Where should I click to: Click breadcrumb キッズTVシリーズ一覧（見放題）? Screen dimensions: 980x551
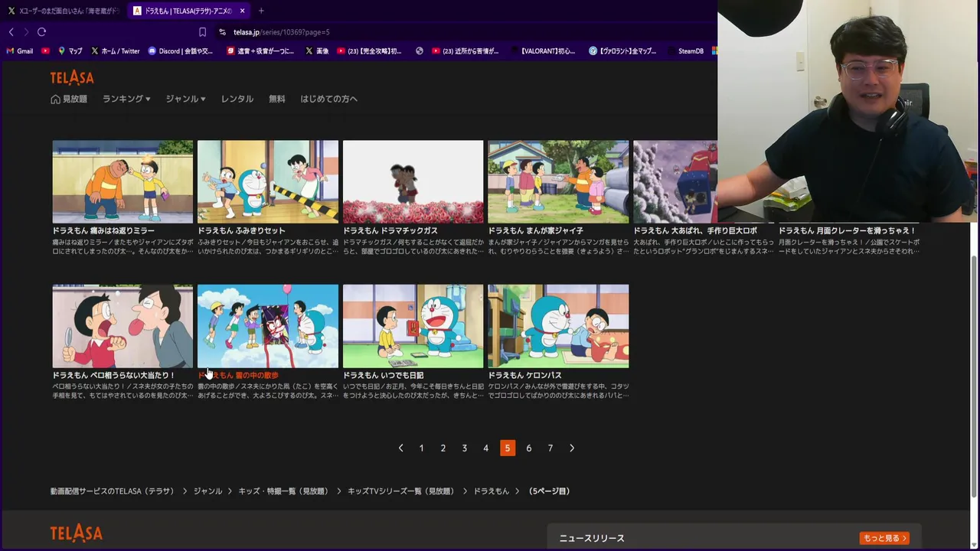[400, 491]
